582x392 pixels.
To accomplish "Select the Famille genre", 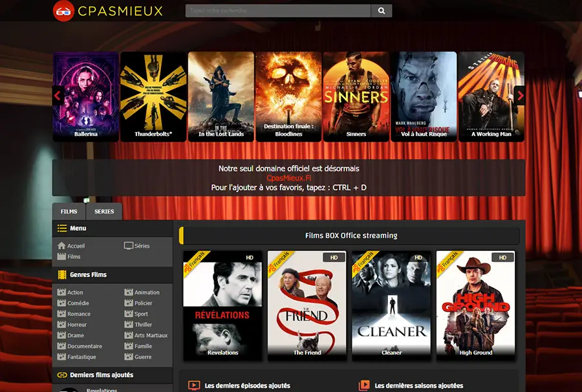I will coord(144,346).
